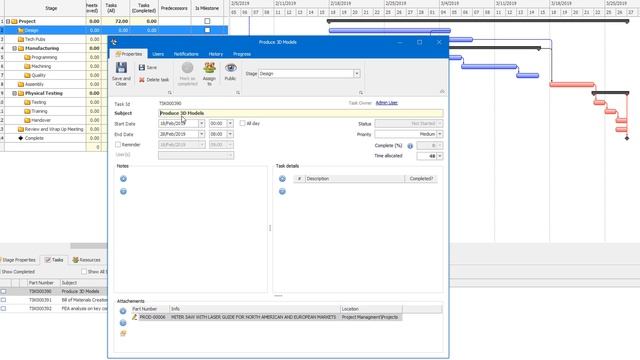
Task: Click the Tech Pubs folder icon
Action: (21, 39)
